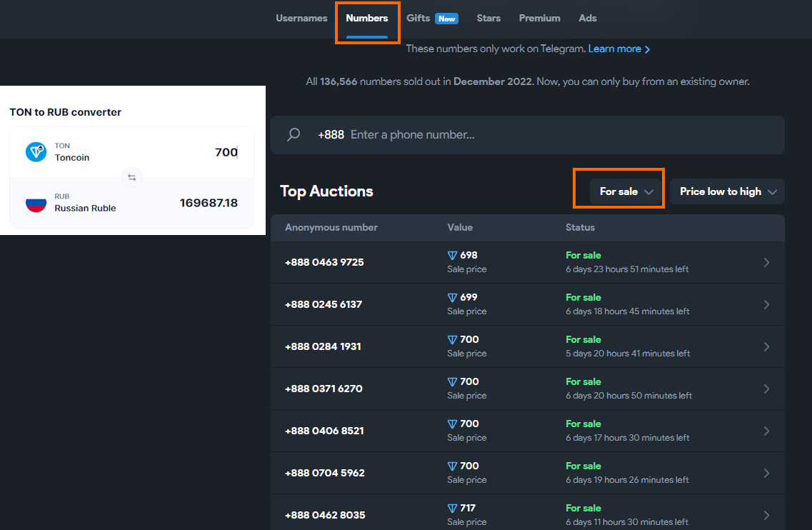Image resolution: width=812 pixels, height=530 pixels.
Task: Click the New badge next to Gifts
Action: pos(446,19)
